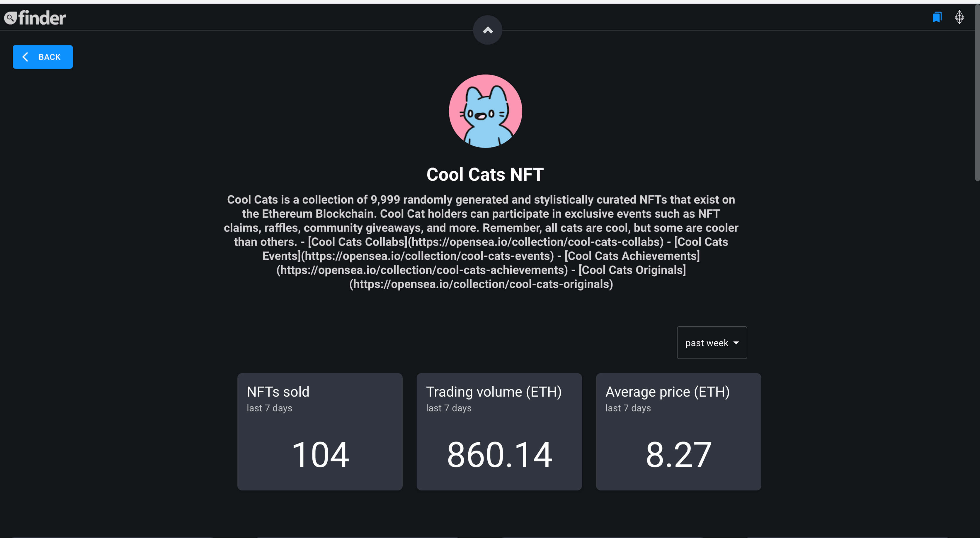Click the finder logo
The height and width of the screenshot is (538, 980).
pyautogui.click(x=35, y=18)
